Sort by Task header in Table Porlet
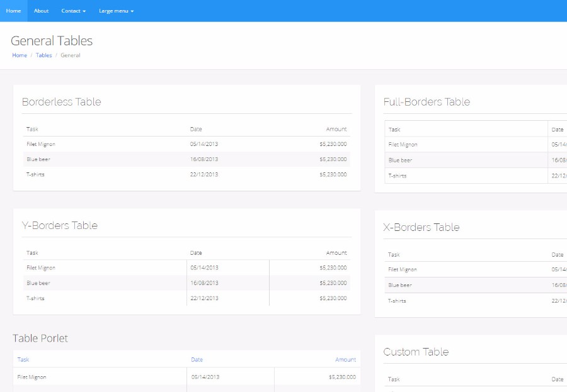567x392 pixels. [23, 360]
